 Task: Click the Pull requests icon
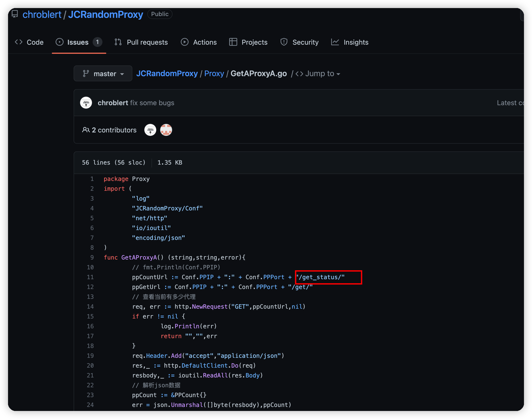pyautogui.click(x=118, y=42)
